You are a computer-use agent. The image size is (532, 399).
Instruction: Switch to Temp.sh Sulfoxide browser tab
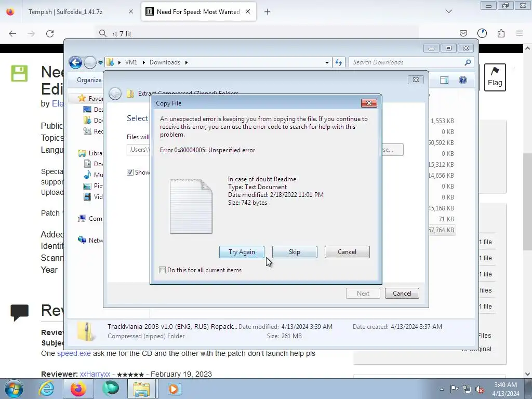click(x=65, y=12)
